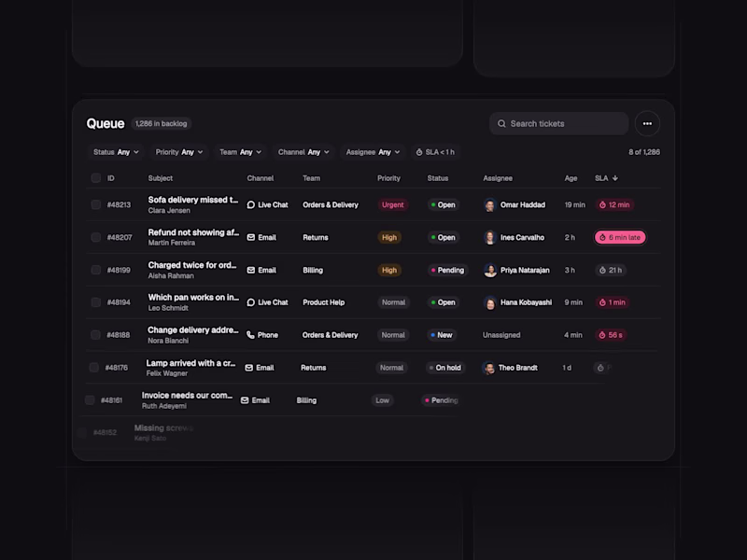Screen dimensions: 747x560
Task: Click the Live Chat icon on #48194
Action: tap(250, 302)
